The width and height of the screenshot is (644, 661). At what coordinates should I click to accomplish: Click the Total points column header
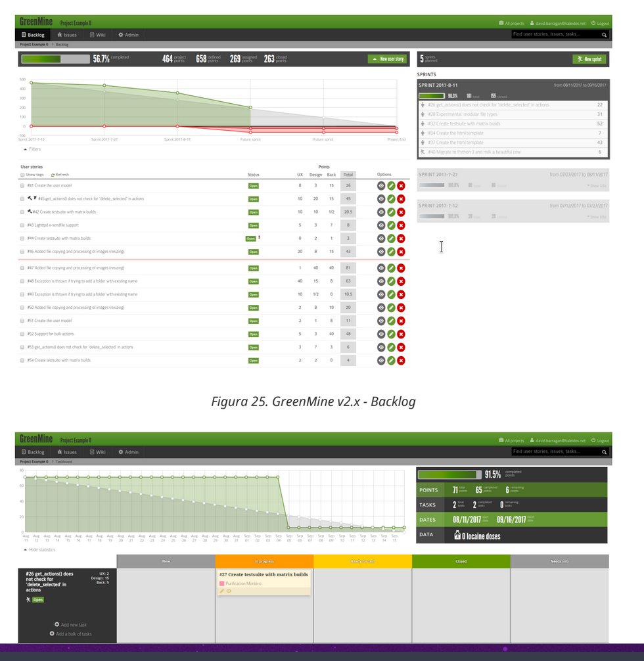348,175
